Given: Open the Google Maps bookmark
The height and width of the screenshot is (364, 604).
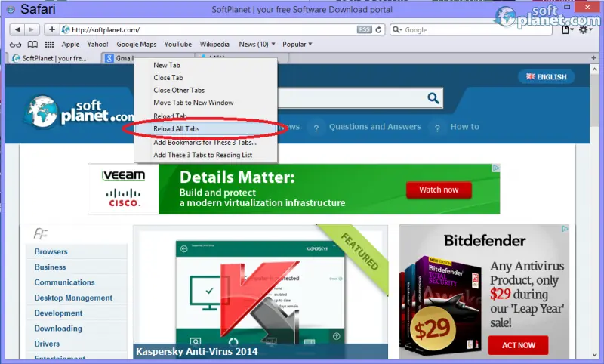Looking at the screenshot, I should 137,45.
